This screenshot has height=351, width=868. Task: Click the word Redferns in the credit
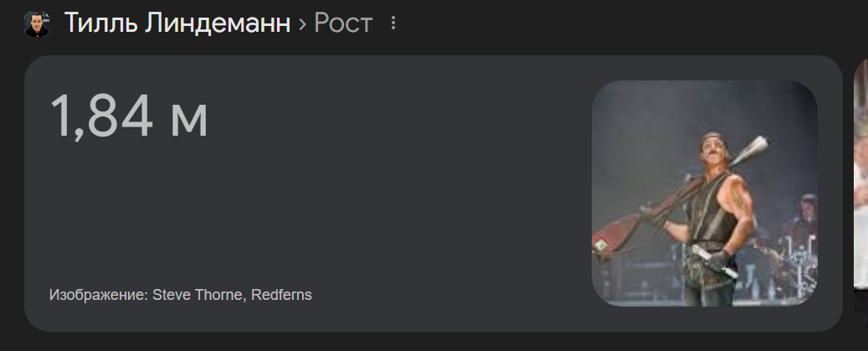point(281,295)
